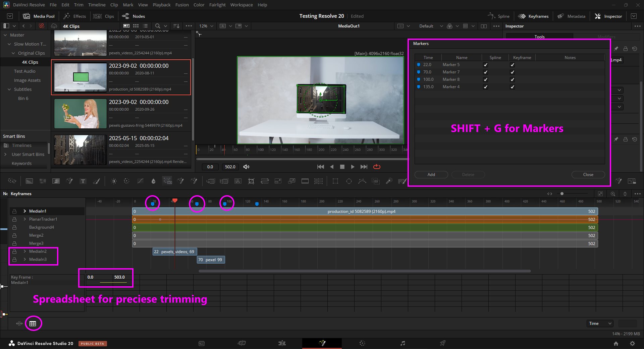The width and height of the screenshot is (644, 349).
Task: Select the Crop tool
Action: tap(251, 181)
